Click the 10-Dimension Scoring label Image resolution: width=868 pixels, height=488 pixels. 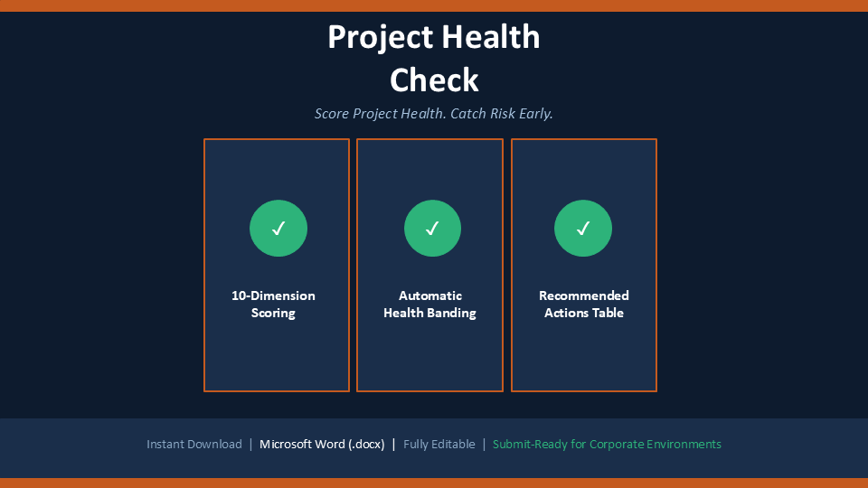pyautogui.click(x=273, y=305)
